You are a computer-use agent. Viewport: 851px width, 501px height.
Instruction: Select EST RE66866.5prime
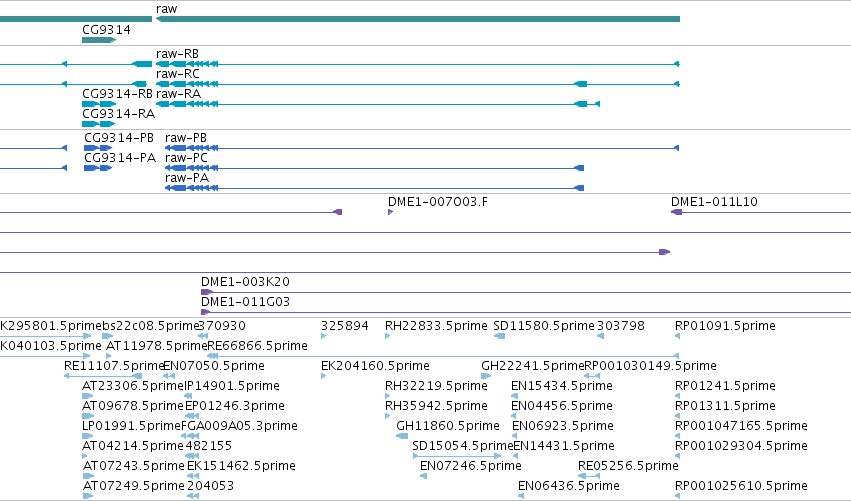tap(257, 346)
